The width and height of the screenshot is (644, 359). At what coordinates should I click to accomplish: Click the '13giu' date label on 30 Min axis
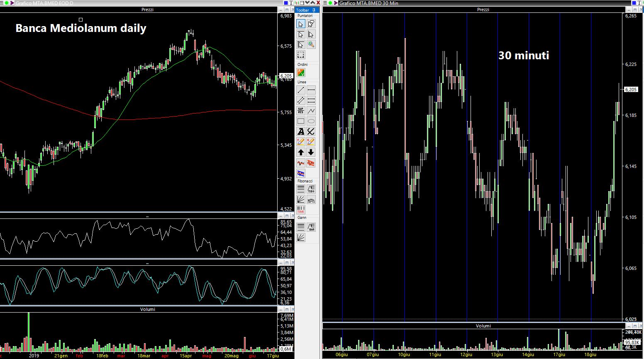click(497, 355)
